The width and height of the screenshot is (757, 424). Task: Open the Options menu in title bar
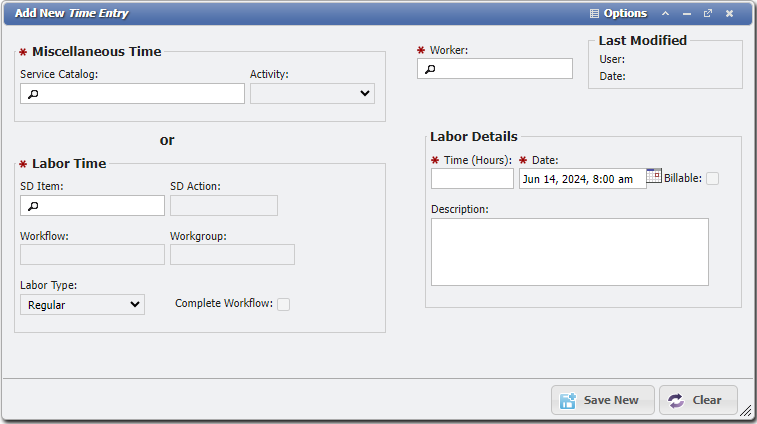coord(618,13)
